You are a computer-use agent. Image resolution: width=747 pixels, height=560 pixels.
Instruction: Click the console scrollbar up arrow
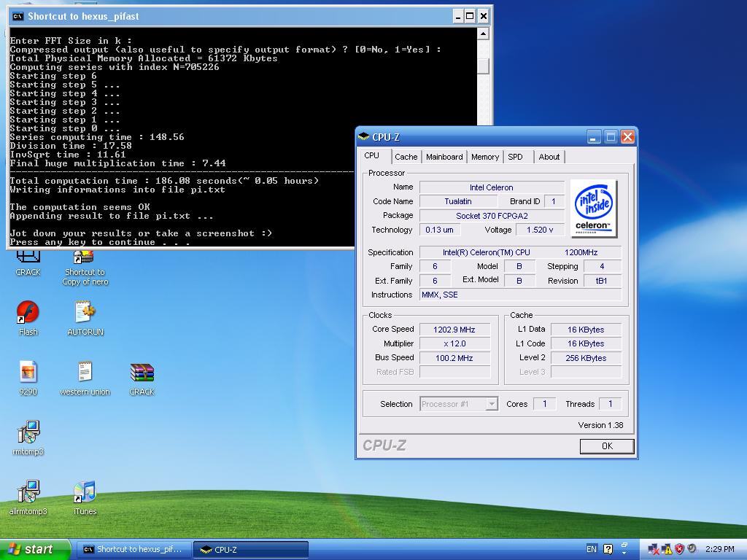483,34
